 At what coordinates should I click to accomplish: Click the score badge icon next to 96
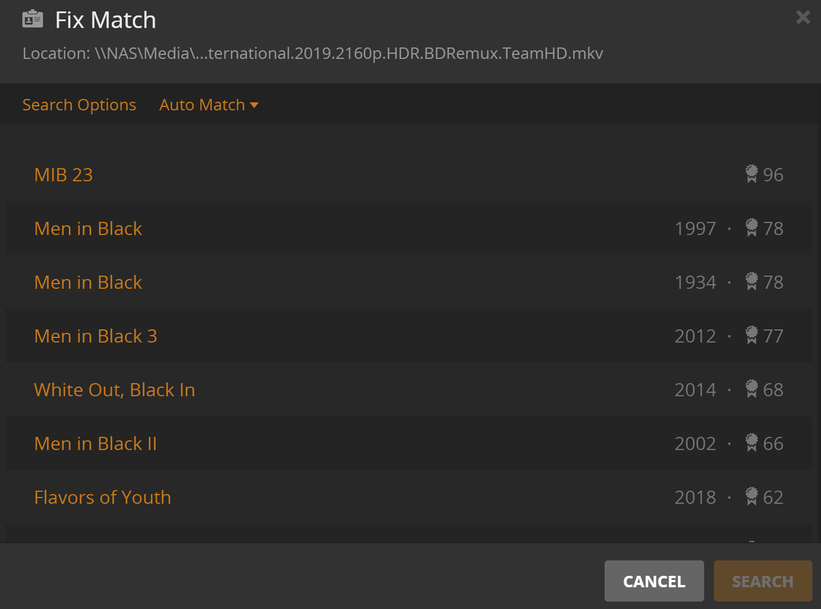[751, 174]
